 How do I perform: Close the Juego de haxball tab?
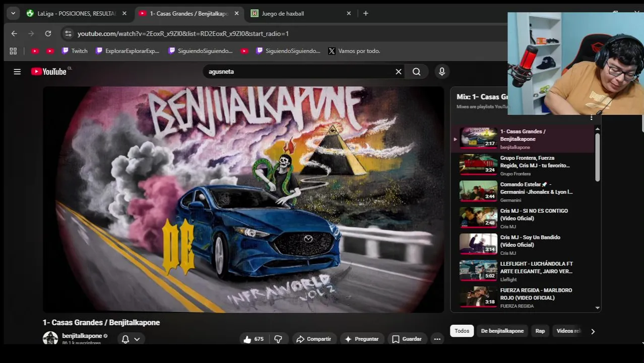tap(349, 14)
